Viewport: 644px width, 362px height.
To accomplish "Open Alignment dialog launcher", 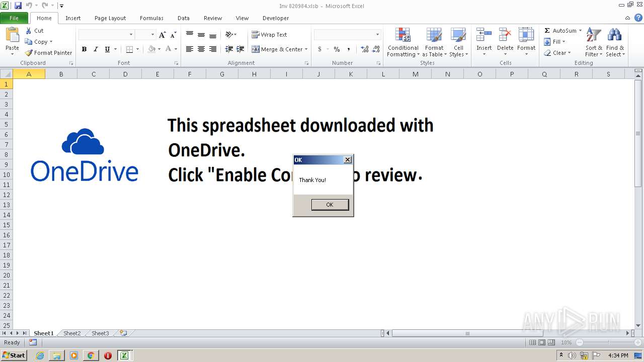I will (306, 63).
